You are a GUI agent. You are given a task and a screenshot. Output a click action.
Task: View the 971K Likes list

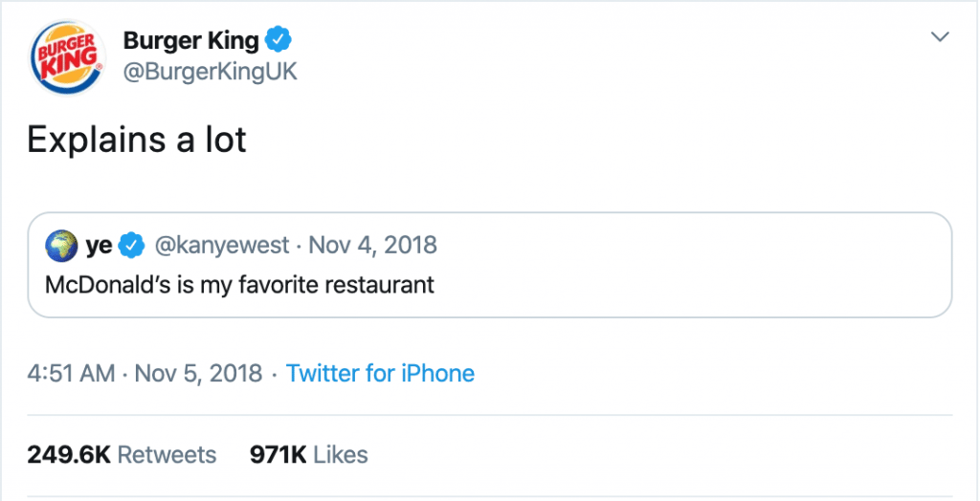coord(308,454)
